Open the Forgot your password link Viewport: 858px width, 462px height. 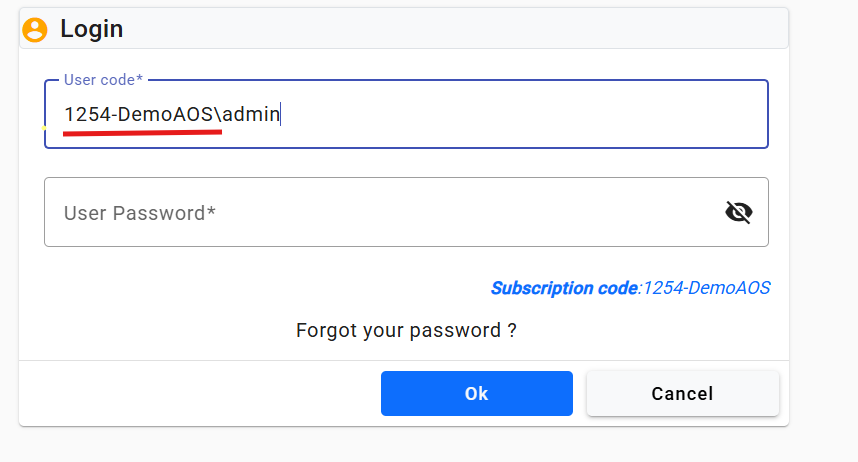click(406, 330)
